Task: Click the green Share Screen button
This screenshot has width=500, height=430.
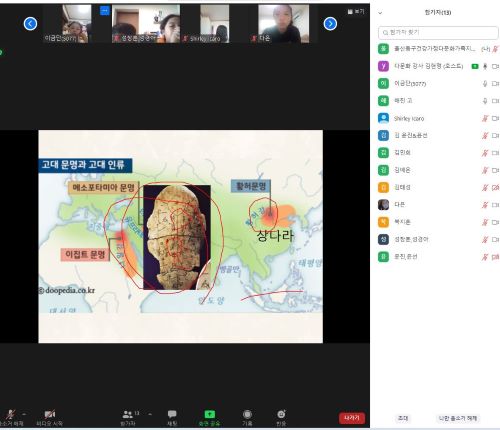Action: click(x=209, y=417)
